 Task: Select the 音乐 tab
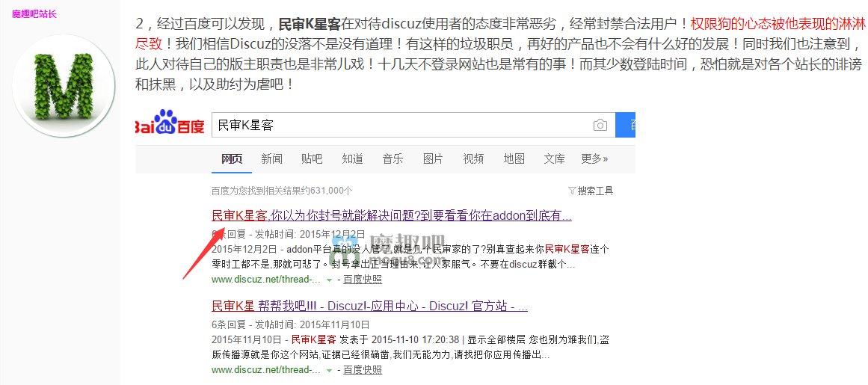click(393, 158)
